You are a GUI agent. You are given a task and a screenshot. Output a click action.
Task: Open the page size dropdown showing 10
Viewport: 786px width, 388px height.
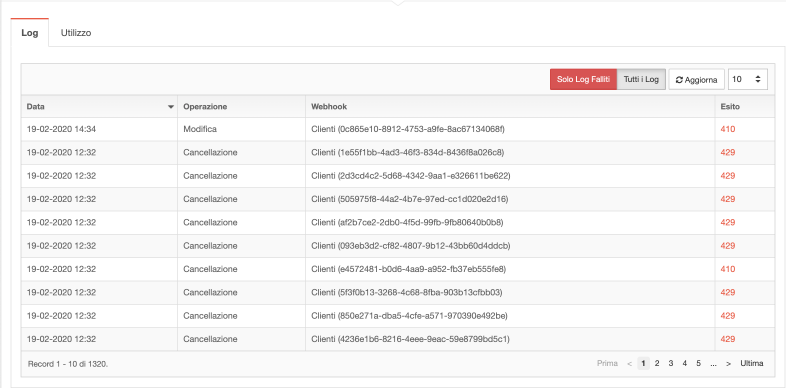click(747, 79)
